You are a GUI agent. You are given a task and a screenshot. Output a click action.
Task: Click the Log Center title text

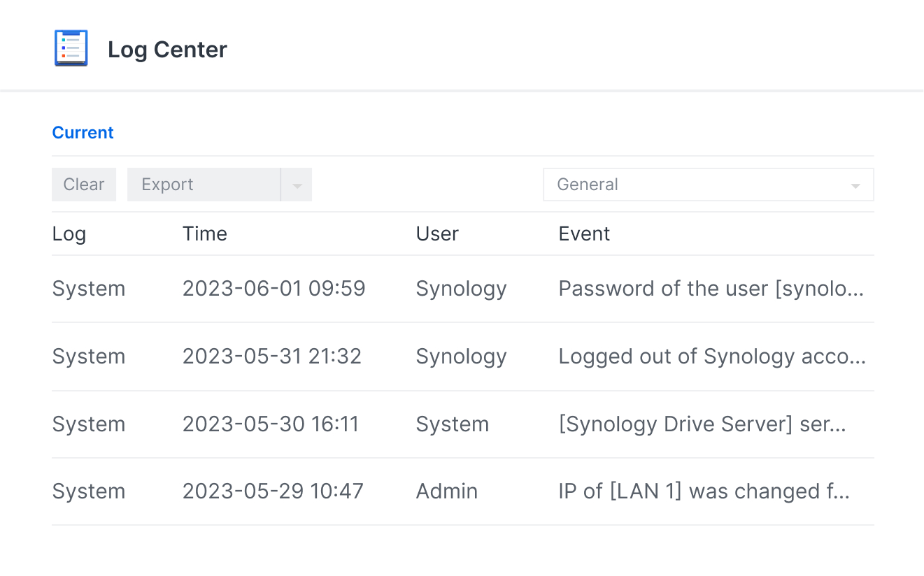(167, 49)
